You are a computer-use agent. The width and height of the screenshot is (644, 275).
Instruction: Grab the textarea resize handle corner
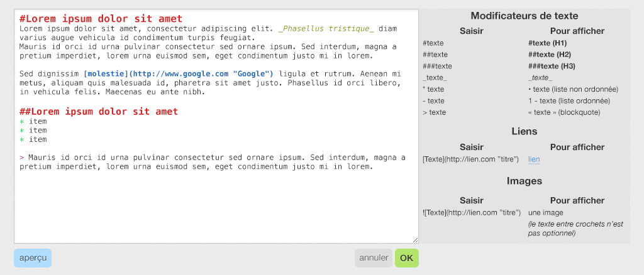[x=415, y=240]
